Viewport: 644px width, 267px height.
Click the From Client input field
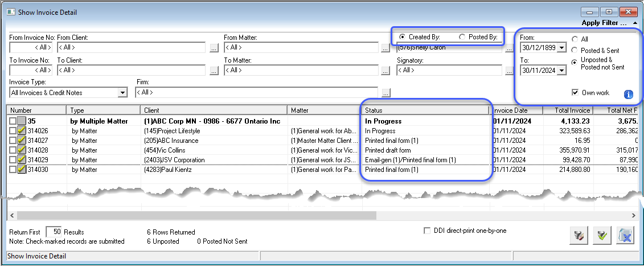click(131, 48)
